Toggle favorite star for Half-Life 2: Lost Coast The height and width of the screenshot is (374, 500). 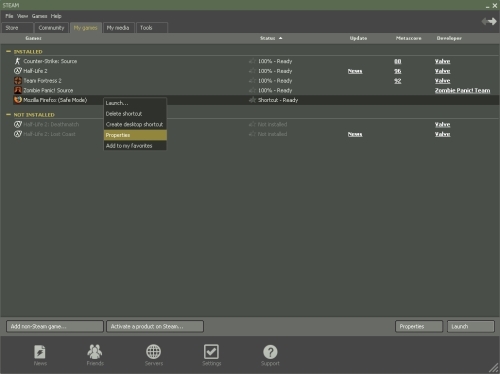pyautogui.click(x=252, y=134)
